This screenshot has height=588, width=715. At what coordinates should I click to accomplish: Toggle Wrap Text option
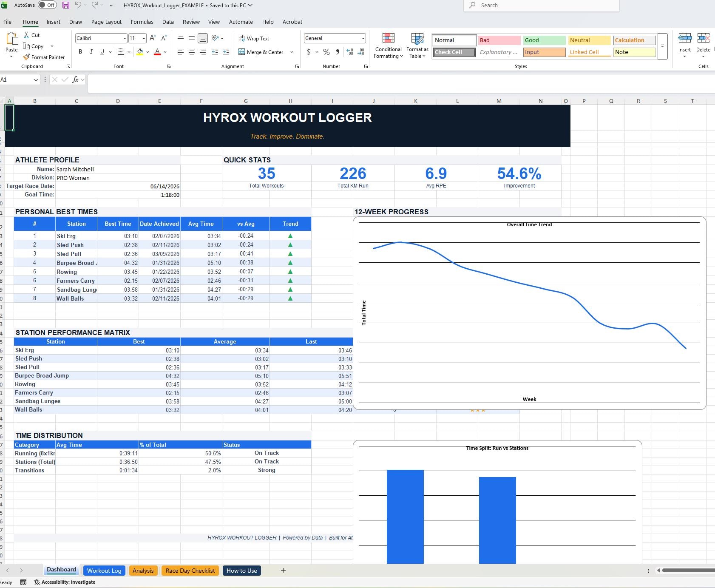tap(254, 38)
